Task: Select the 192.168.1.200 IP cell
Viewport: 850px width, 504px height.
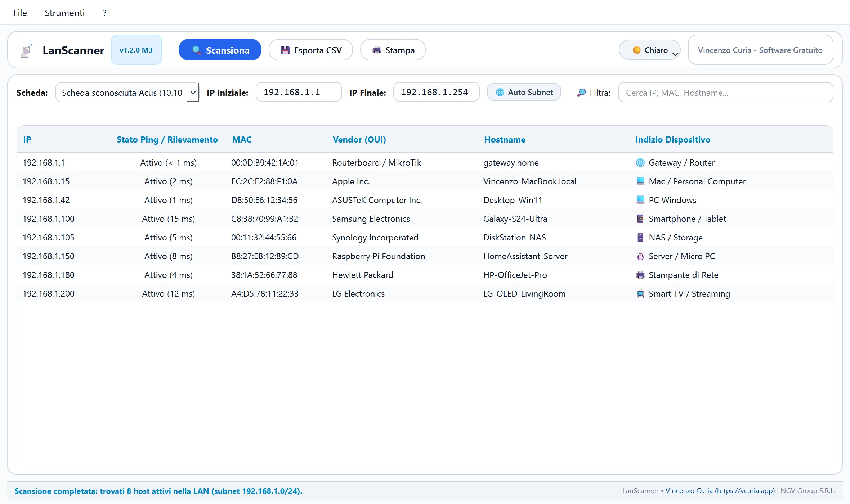Action: [49, 294]
